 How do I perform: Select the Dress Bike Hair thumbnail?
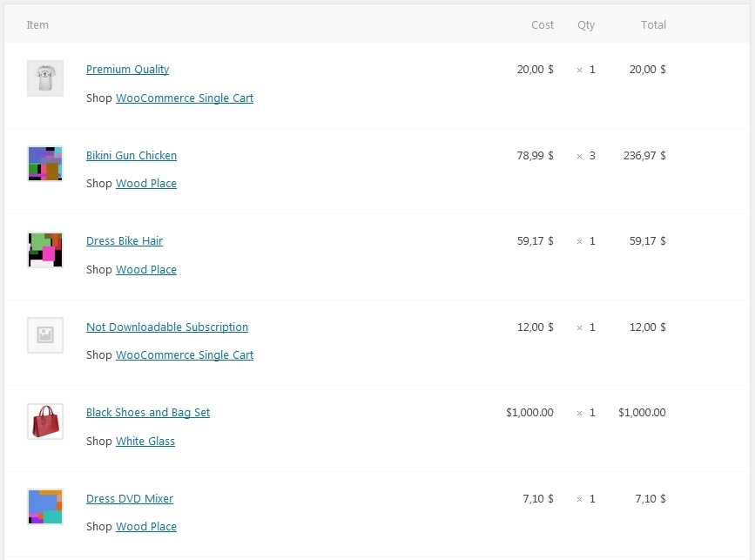[45, 250]
